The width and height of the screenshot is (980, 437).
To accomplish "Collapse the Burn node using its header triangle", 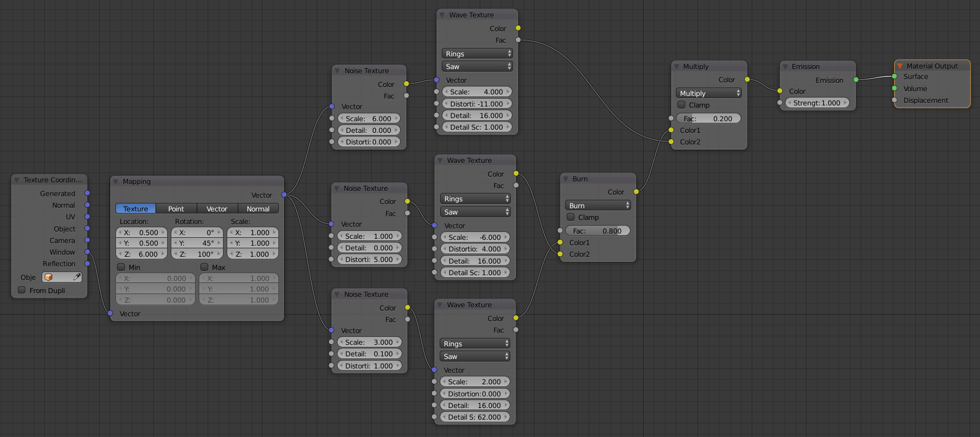I will pos(566,179).
